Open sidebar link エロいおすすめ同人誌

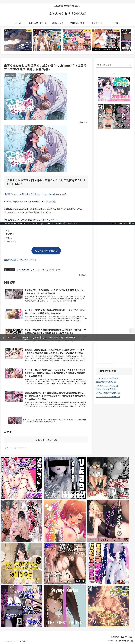pyautogui.click(x=106, y=382)
